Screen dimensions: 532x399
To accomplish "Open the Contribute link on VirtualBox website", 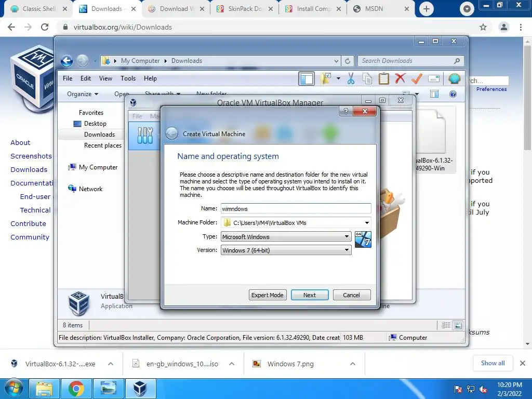I will (x=28, y=223).
